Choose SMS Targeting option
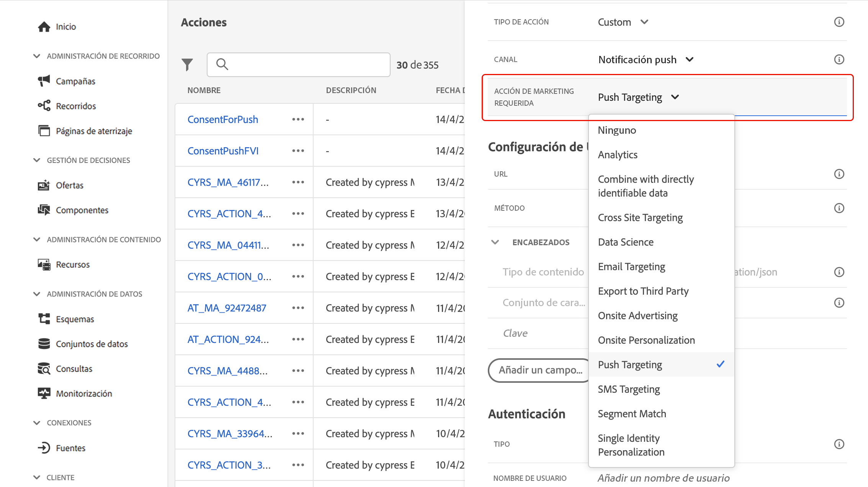This screenshot has height=487, width=868. [x=629, y=389]
